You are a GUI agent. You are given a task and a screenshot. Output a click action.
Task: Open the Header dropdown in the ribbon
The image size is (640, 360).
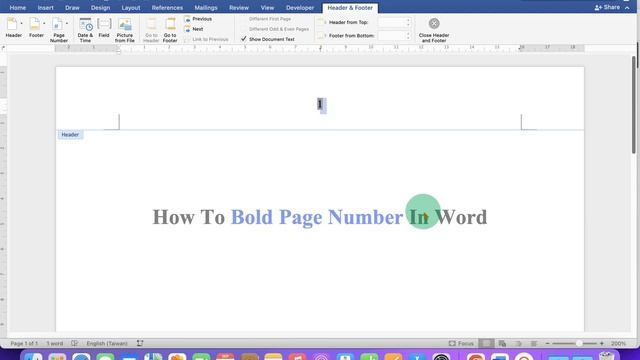click(14, 28)
